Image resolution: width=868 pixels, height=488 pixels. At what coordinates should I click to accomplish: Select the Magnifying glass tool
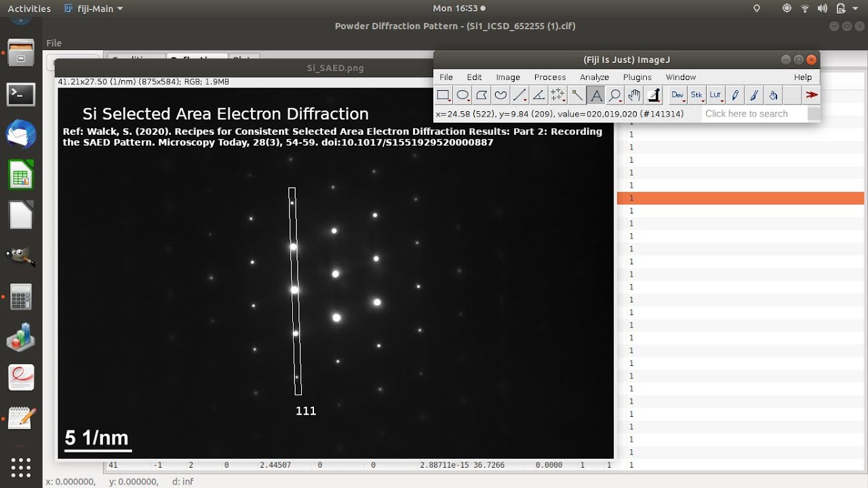click(x=614, y=96)
